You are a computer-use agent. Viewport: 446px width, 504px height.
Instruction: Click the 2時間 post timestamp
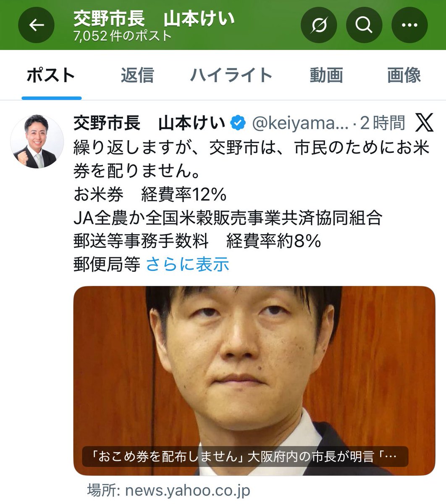point(383,123)
